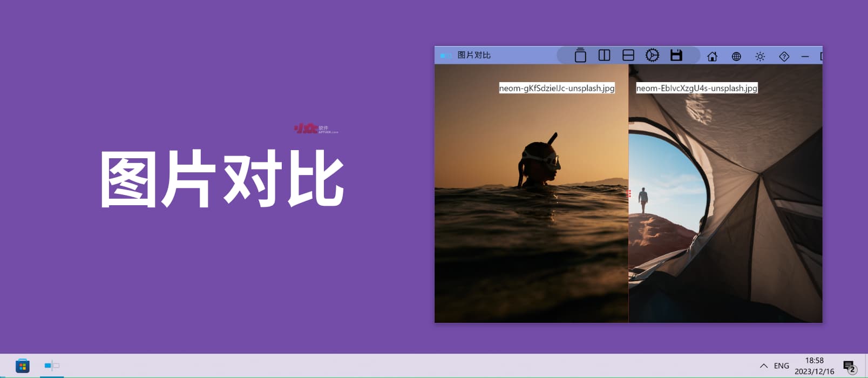This screenshot has width=868, height=378.
Task: Expand the system tray hidden icons chevron
Action: [763, 366]
